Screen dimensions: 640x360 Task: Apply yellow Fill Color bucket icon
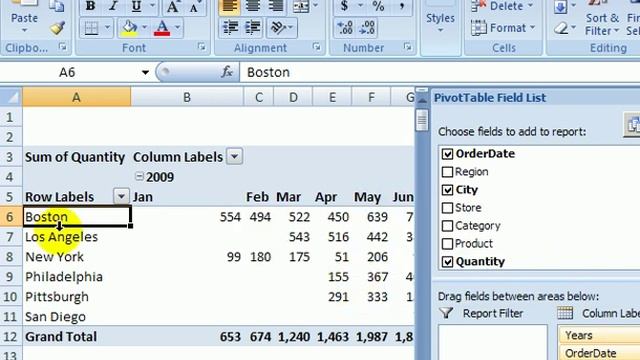(129, 28)
